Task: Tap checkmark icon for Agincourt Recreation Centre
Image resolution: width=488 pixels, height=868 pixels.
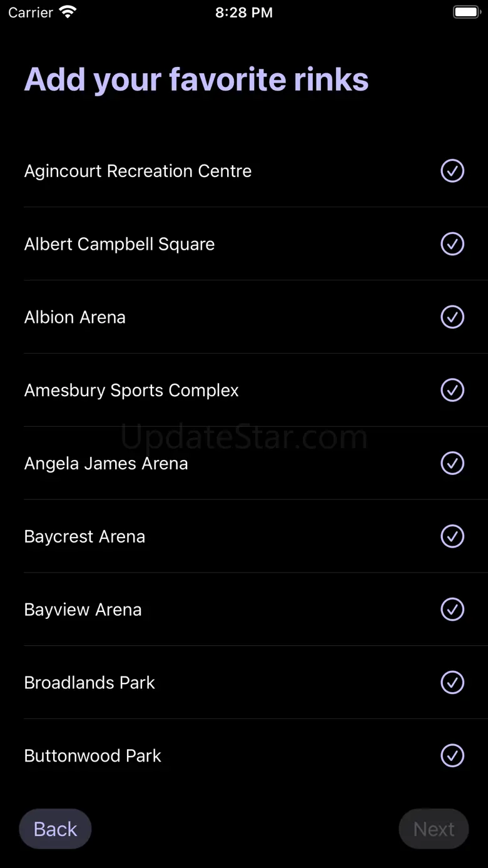Action: 452,171
